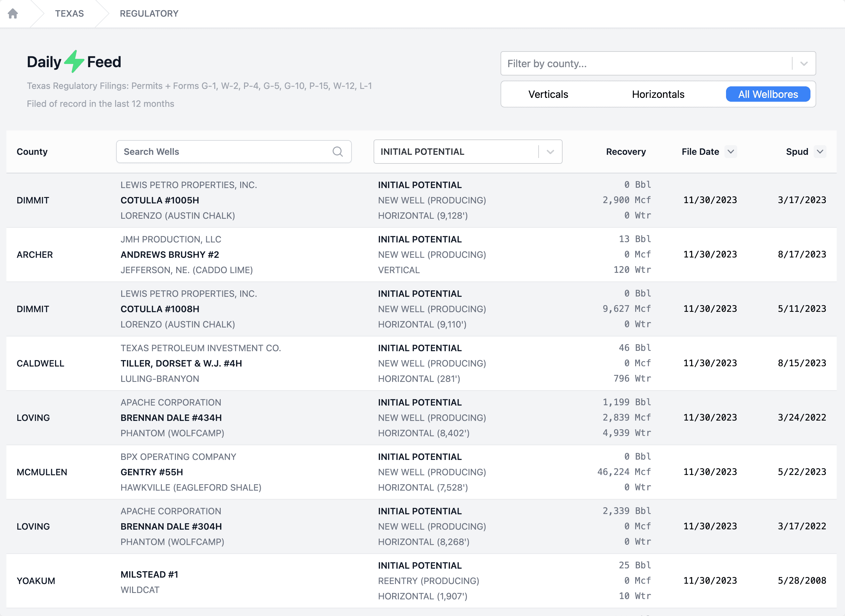Click the magnifier search icon
This screenshot has height=616, width=845.
(337, 152)
